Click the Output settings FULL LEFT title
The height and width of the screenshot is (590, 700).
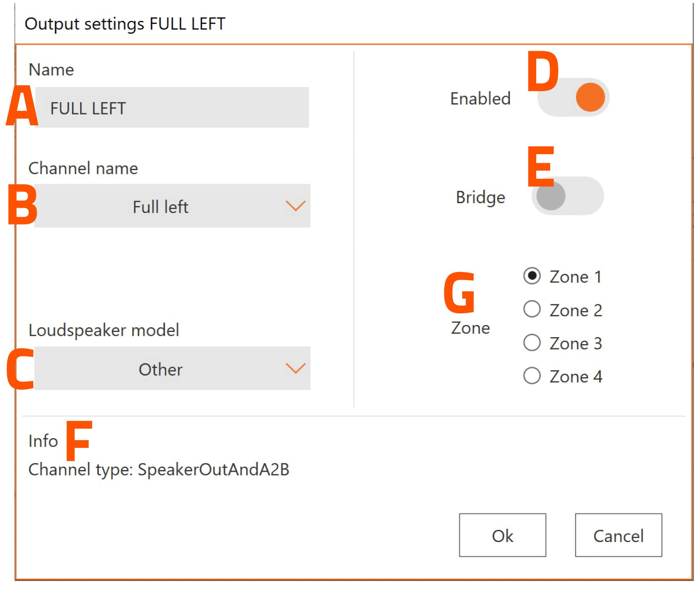tap(125, 24)
